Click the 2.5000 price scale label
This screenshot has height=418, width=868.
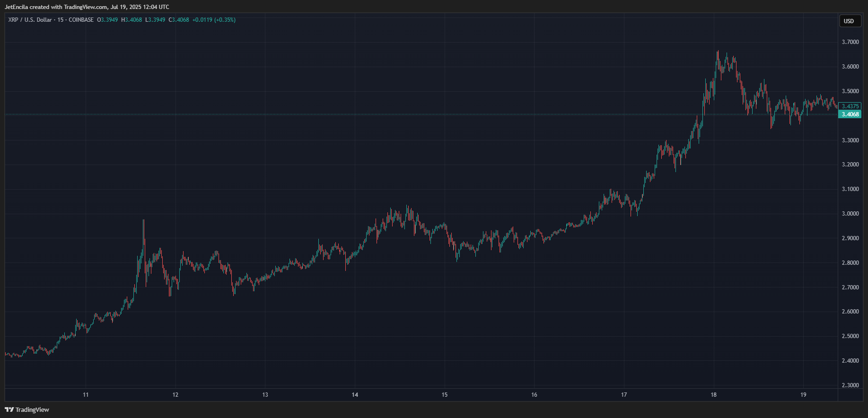850,336
